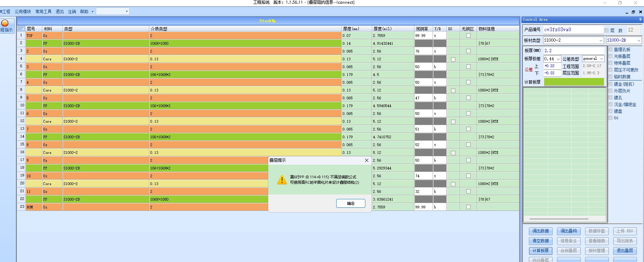Viewport: 644px width, 262px height.
Task: Click the 残铜率 column header
Action: [424, 29]
